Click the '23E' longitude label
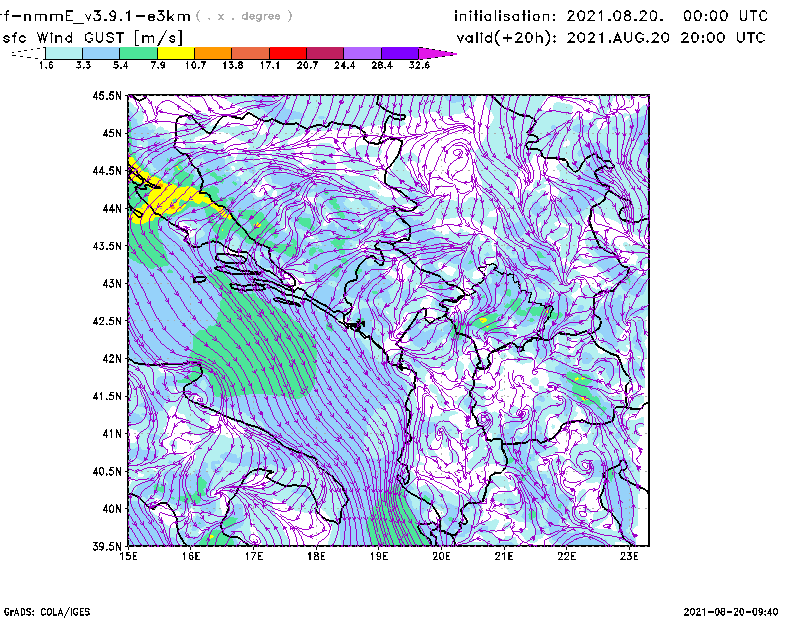The height and width of the screenshot is (618, 800). click(x=629, y=556)
